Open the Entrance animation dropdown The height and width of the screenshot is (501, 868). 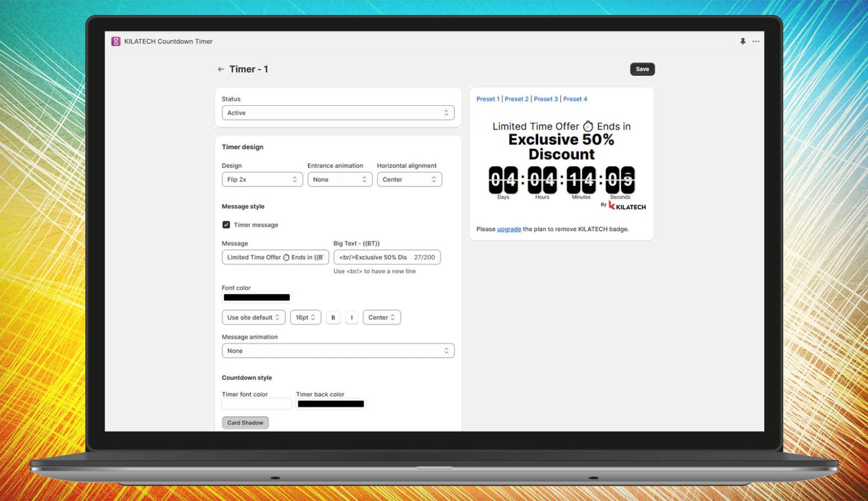340,179
